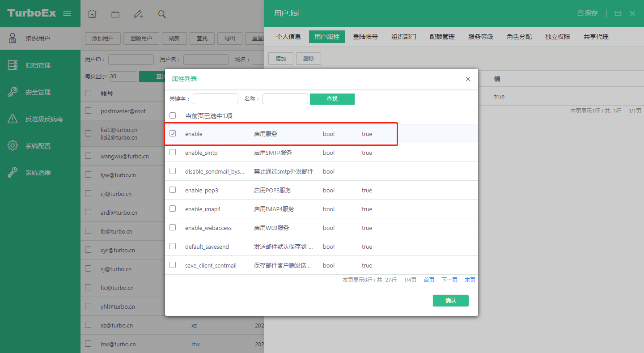Focus the 用户名 input field
This screenshot has height=353, width=644.
pos(206,60)
